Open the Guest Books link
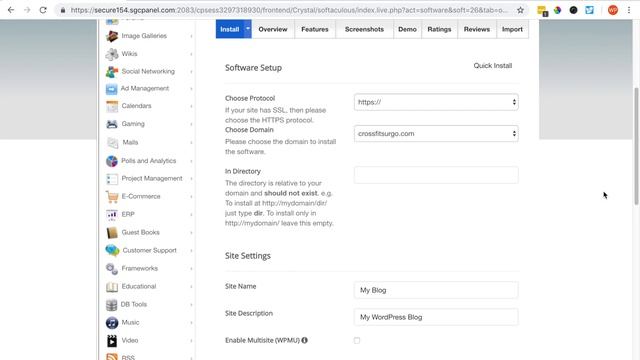The height and width of the screenshot is (360, 640). point(140,232)
